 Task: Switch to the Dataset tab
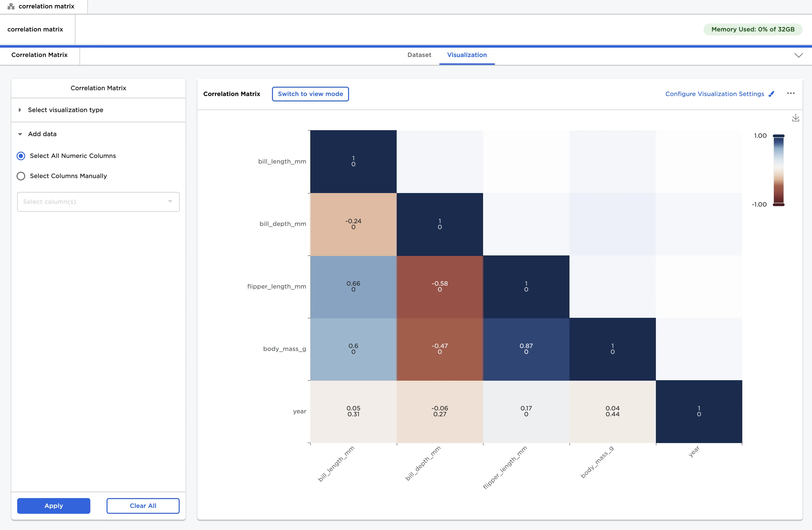point(419,55)
